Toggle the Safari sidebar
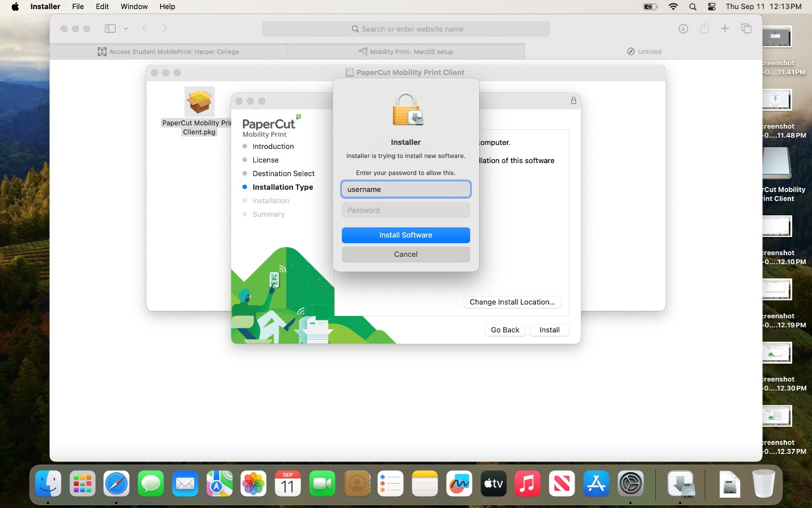Image resolution: width=812 pixels, height=508 pixels. [x=110, y=28]
